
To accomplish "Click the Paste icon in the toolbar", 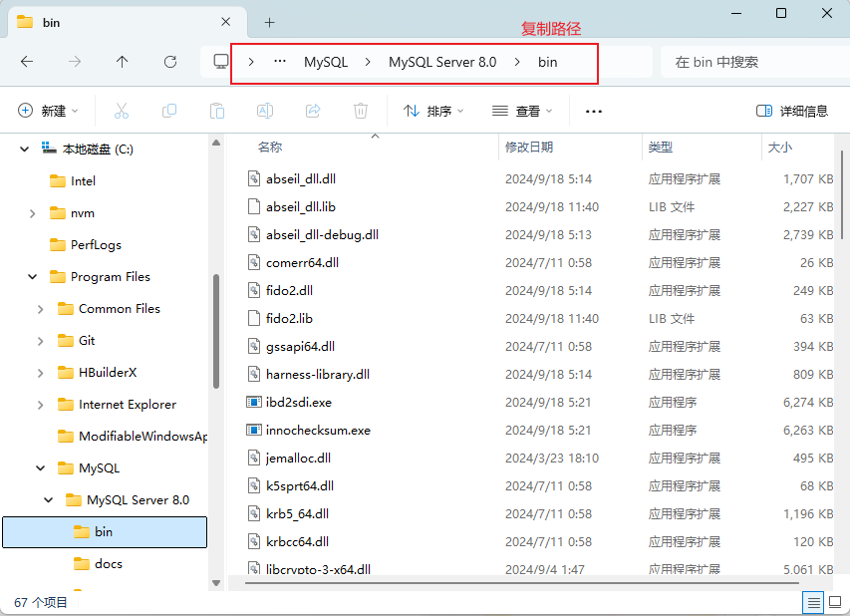I will [216, 111].
